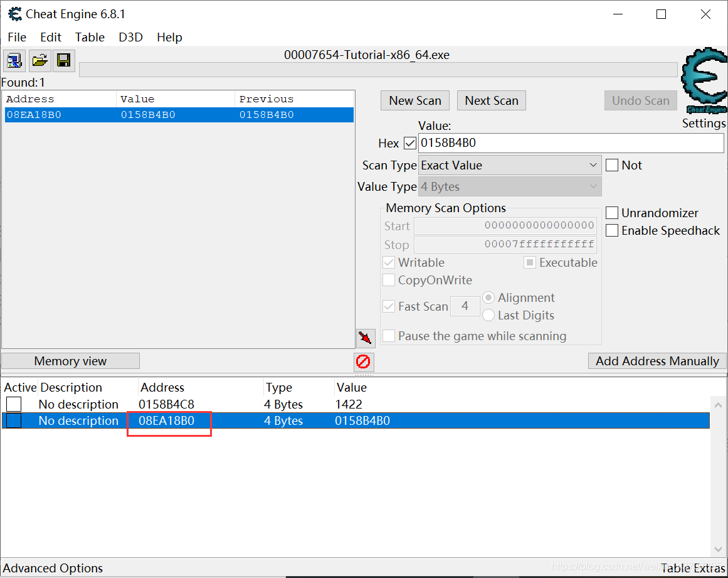Click Address column header in results list

[x=60, y=99]
